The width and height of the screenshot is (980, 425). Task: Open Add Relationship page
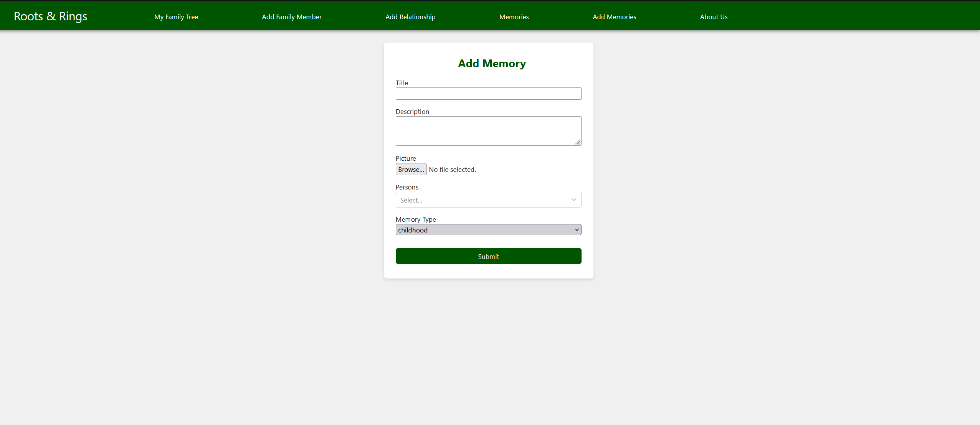tap(410, 17)
